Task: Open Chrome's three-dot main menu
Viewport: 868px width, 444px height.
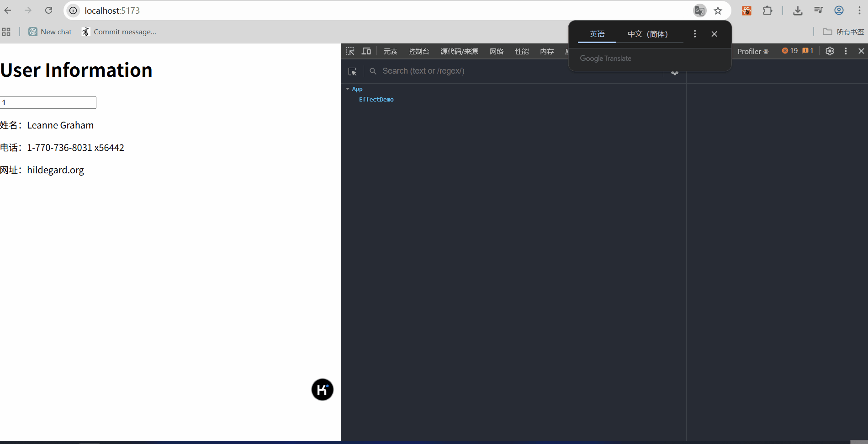Action: tap(859, 11)
